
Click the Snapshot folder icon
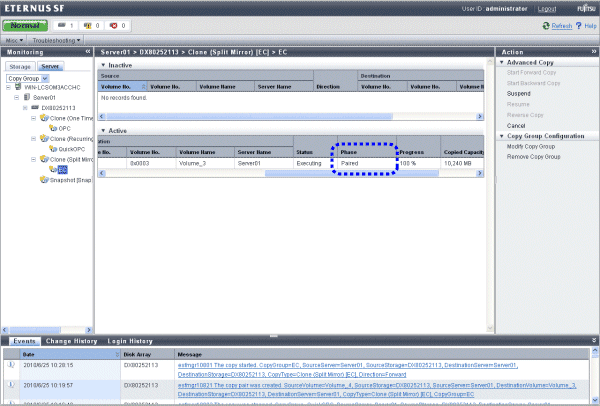point(44,179)
